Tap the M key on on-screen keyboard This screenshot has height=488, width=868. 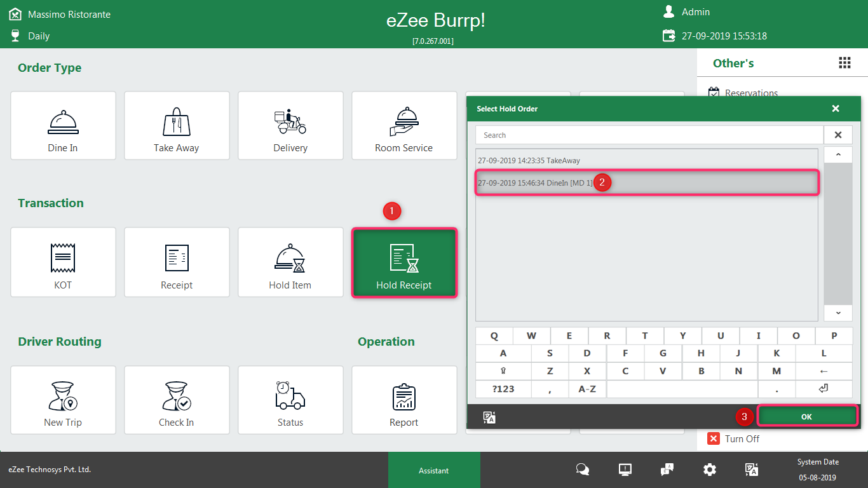coord(776,371)
